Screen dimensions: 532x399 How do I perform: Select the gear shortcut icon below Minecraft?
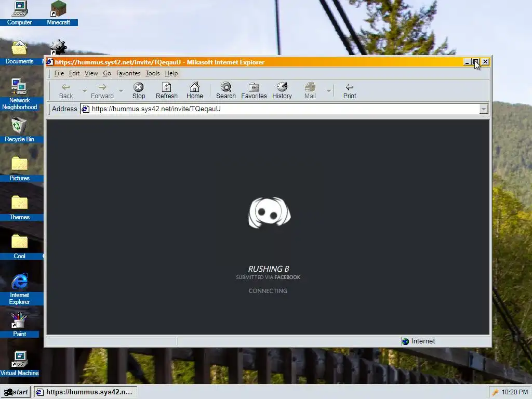[58, 47]
